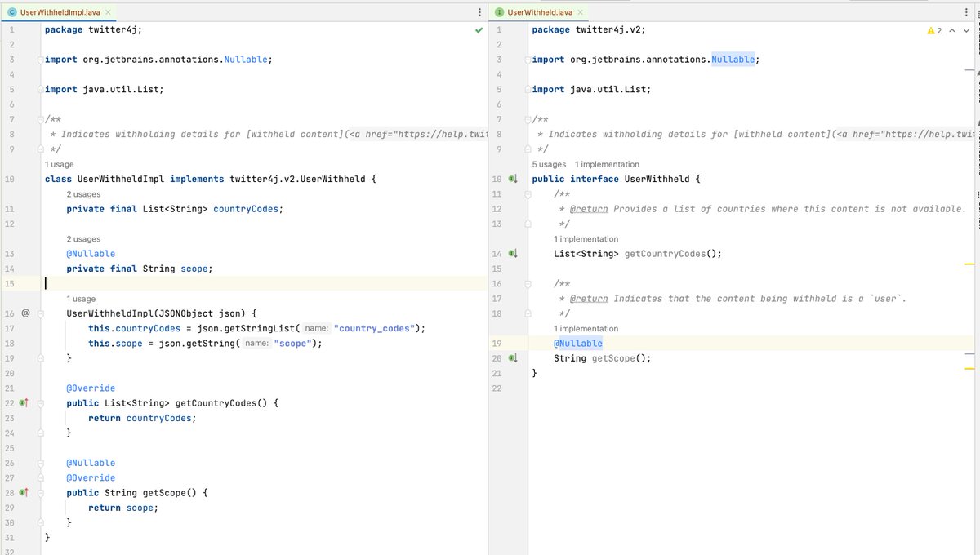Click '1 implementation' hint above the highlighted @Nullable
The image size is (980, 555).
tap(586, 329)
